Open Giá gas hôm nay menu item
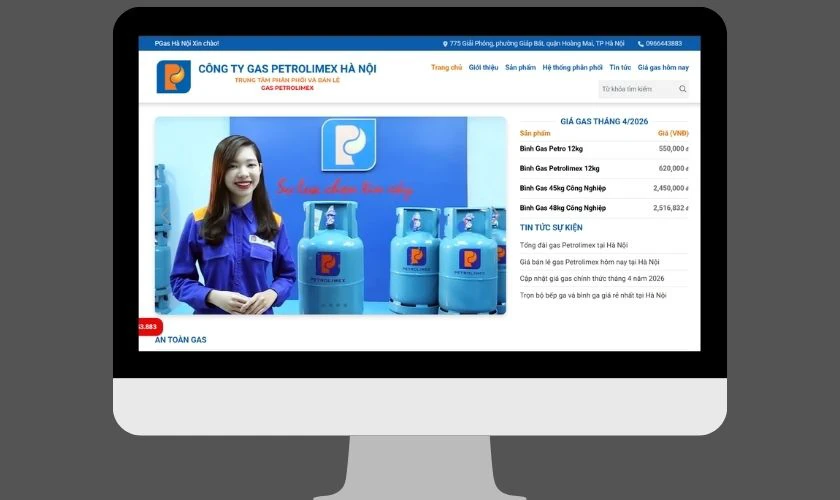This screenshot has height=500, width=840. click(663, 68)
